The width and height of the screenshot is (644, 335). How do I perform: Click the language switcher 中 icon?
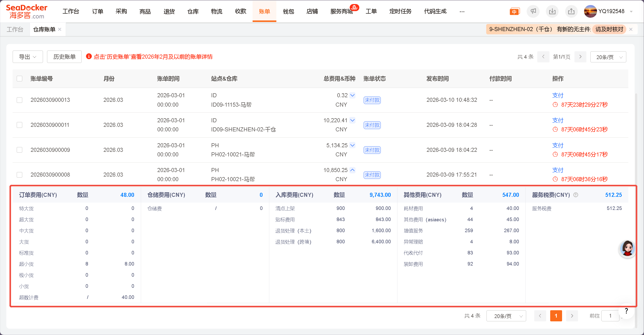tap(515, 11)
